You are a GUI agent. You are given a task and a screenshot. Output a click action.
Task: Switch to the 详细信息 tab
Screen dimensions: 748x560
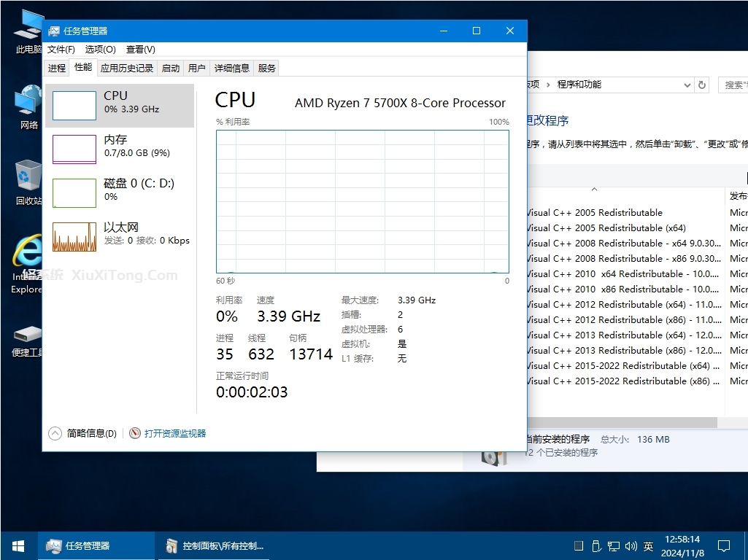tap(232, 68)
